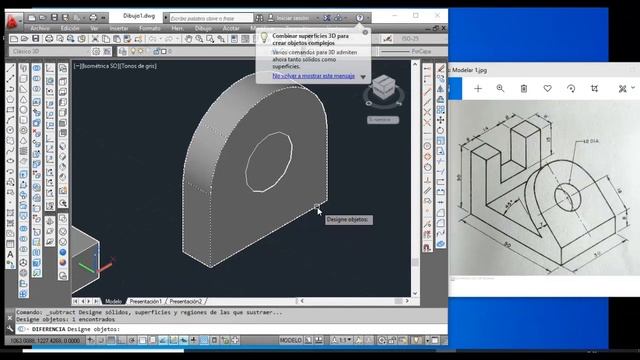Open the AutoCAD application menu button

13,21
